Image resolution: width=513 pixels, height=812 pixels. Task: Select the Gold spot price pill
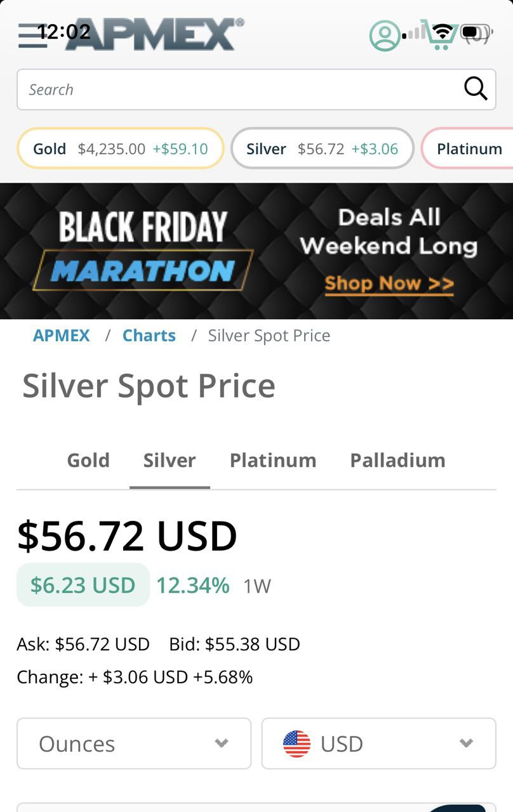click(x=121, y=148)
